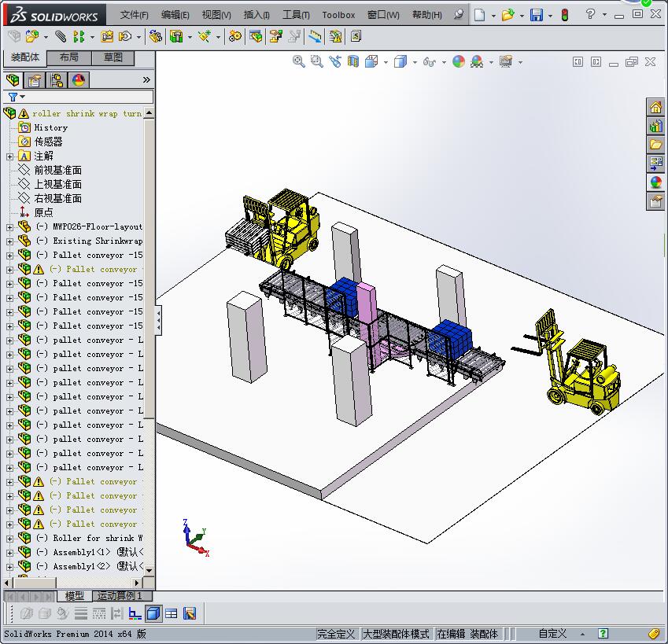This screenshot has width=668, height=644.
Task: Click the Zoom to Area icon
Action: (316, 61)
